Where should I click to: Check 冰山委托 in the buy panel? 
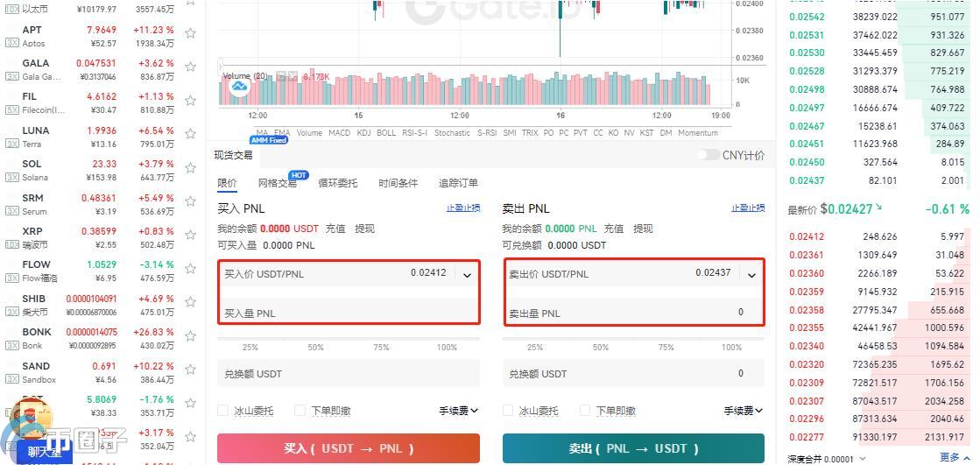pyautogui.click(x=223, y=411)
